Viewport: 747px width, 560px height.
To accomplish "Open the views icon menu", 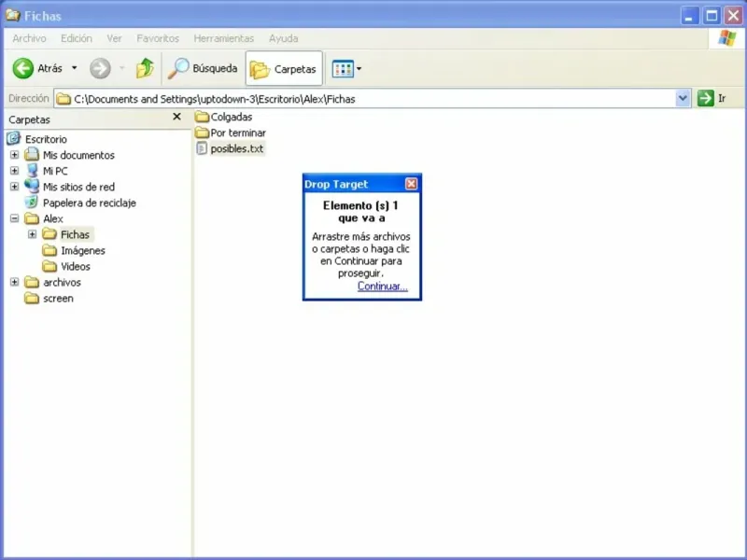I will pyautogui.click(x=346, y=69).
